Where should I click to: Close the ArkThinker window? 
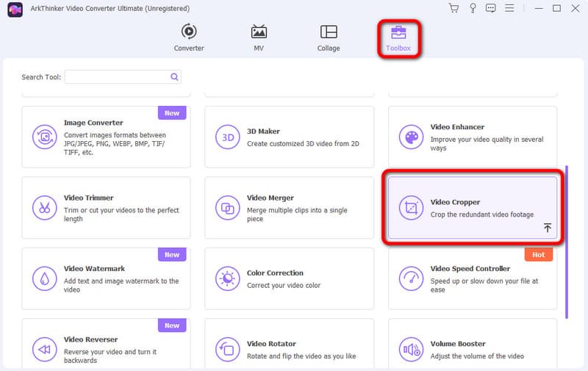(x=576, y=8)
